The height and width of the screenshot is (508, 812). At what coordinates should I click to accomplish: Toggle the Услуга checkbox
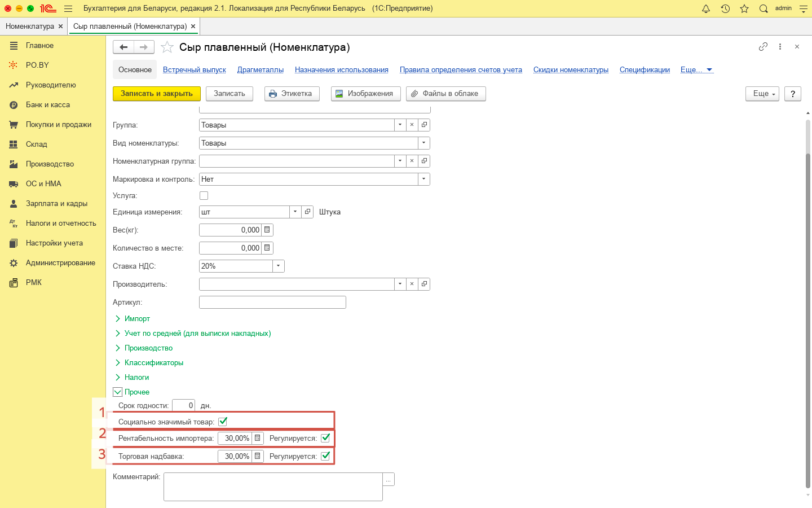pos(204,196)
